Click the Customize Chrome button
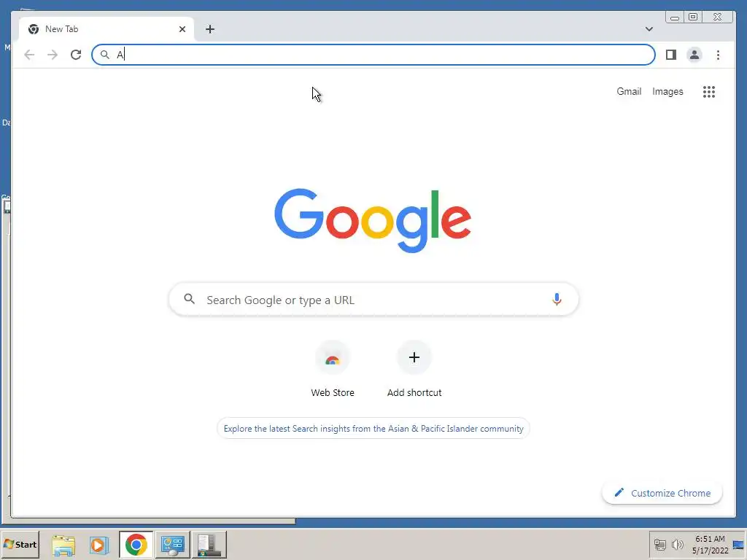 click(662, 494)
